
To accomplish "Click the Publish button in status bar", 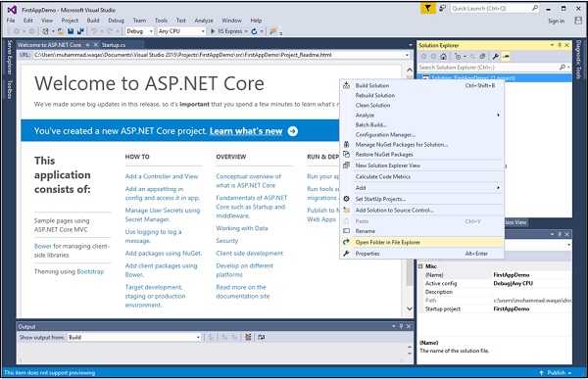I will click(x=556, y=372).
